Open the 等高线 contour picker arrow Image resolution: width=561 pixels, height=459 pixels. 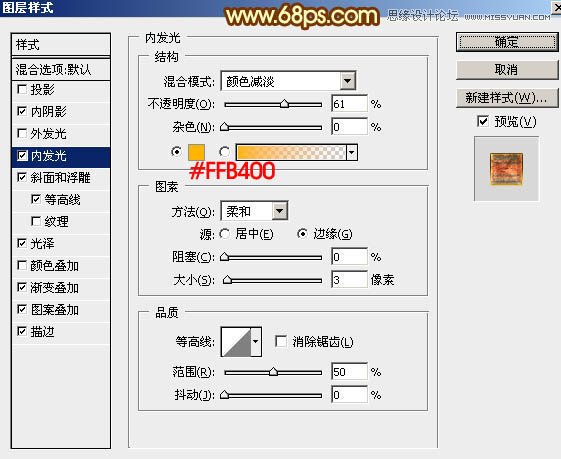coord(255,342)
